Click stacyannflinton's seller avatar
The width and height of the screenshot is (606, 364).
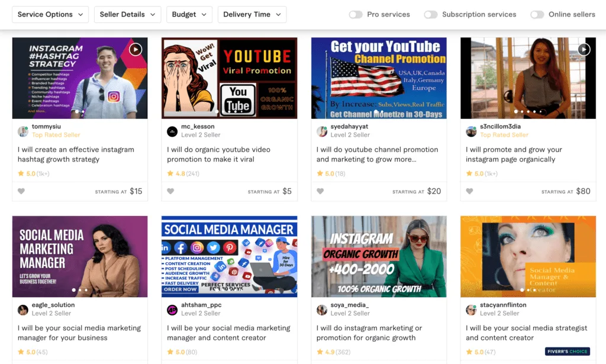click(x=471, y=310)
